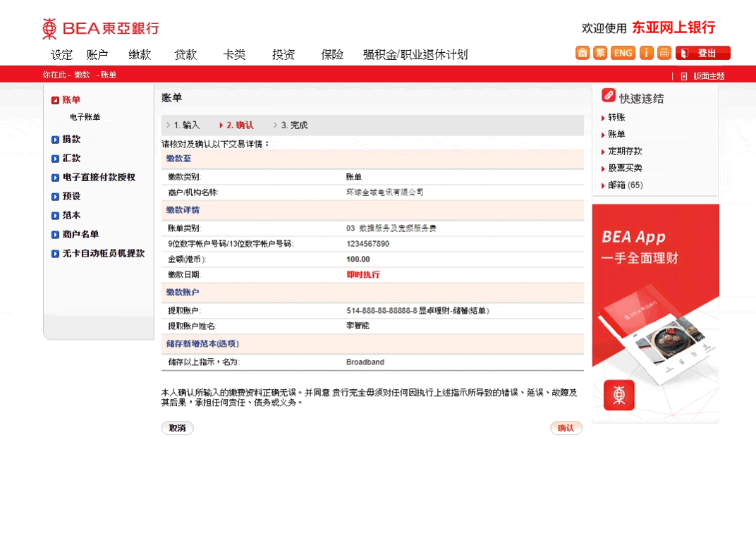This screenshot has height=540, width=756.
Task: Open 卡类 menu
Action: pos(234,54)
